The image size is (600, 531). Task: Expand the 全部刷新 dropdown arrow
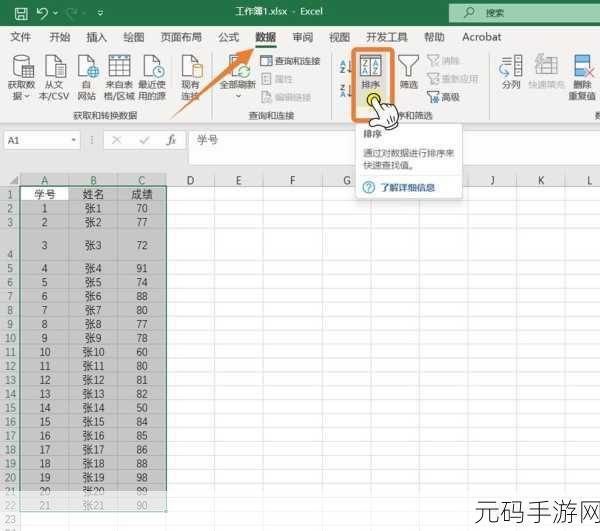[x=238, y=96]
